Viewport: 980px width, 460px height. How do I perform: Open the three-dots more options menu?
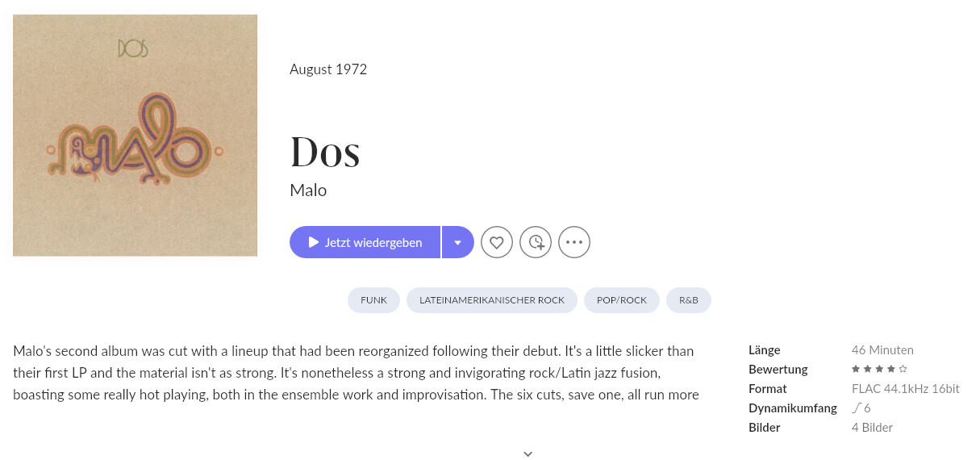[x=574, y=242]
